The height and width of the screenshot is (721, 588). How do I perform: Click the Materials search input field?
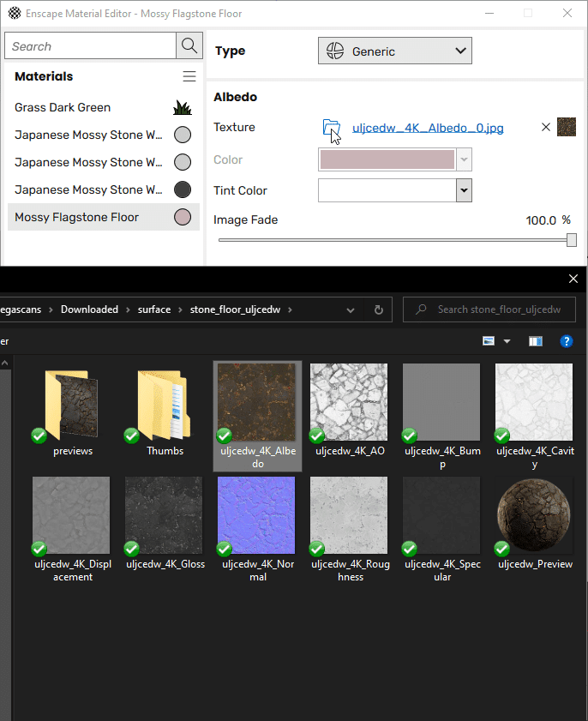90,46
